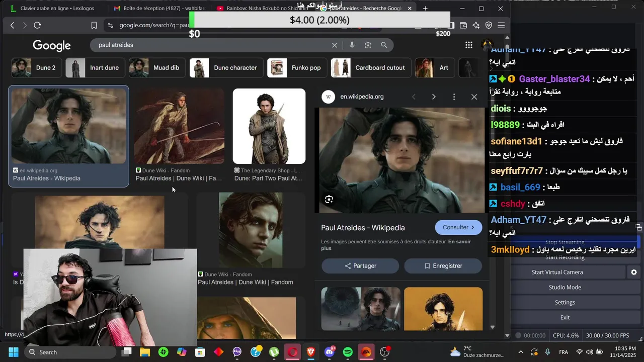The width and height of the screenshot is (644, 362).
Task: Click in the paul atreides search field
Action: tap(211, 45)
